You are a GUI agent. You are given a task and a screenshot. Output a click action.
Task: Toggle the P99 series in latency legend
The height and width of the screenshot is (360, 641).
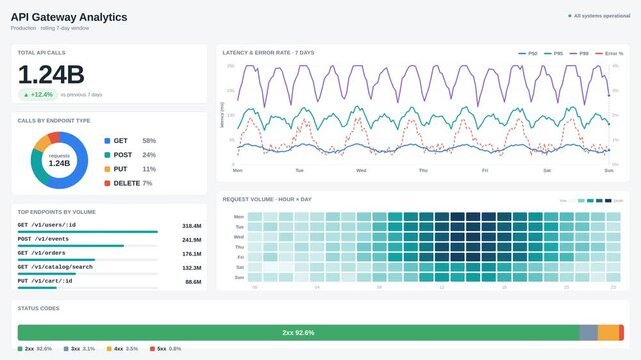tap(579, 54)
